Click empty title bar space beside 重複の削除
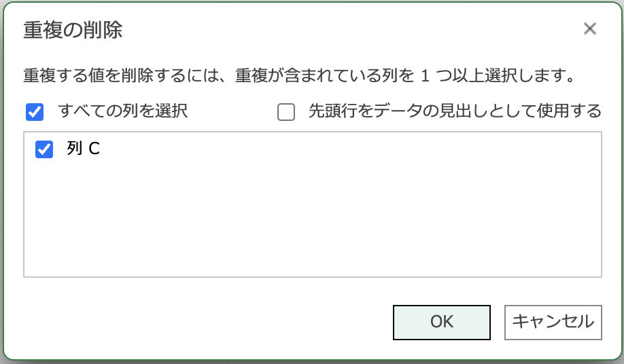624x364 pixels. [340, 30]
